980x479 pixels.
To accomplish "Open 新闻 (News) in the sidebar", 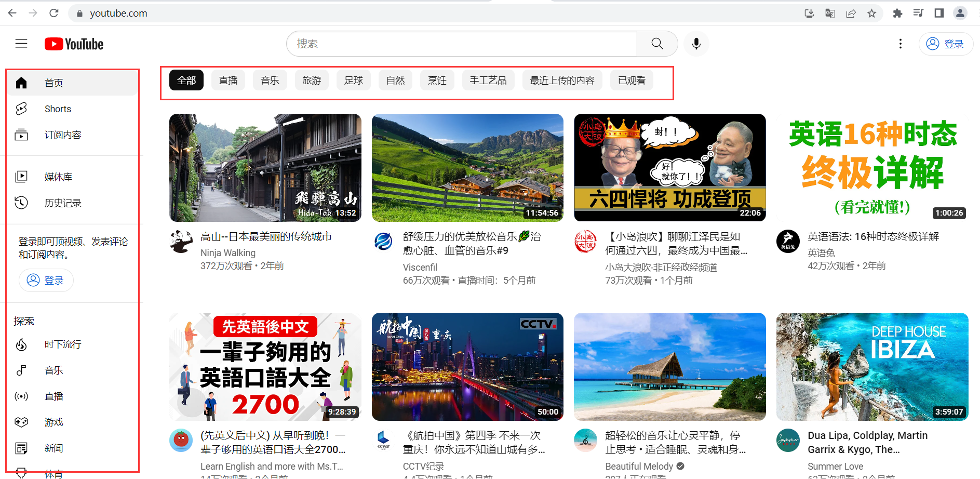I will pyautogui.click(x=53, y=447).
